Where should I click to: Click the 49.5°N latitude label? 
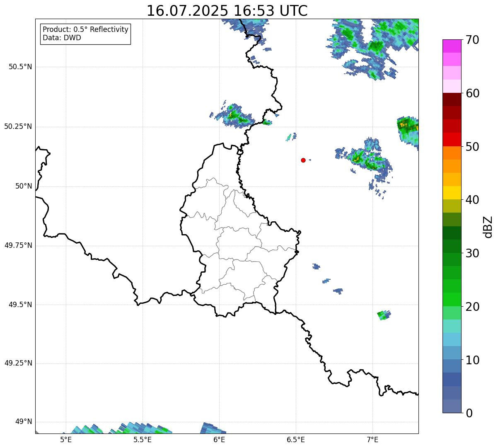click(20, 305)
